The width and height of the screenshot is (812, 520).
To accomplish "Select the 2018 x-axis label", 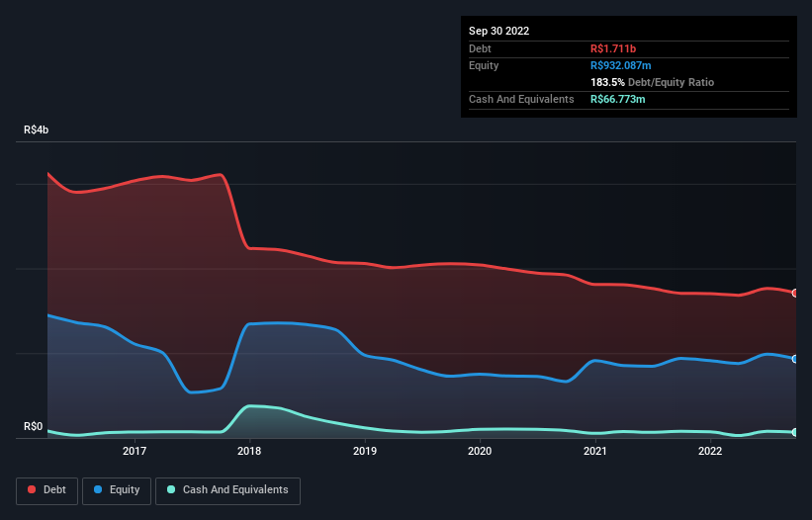I will click(x=249, y=451).
